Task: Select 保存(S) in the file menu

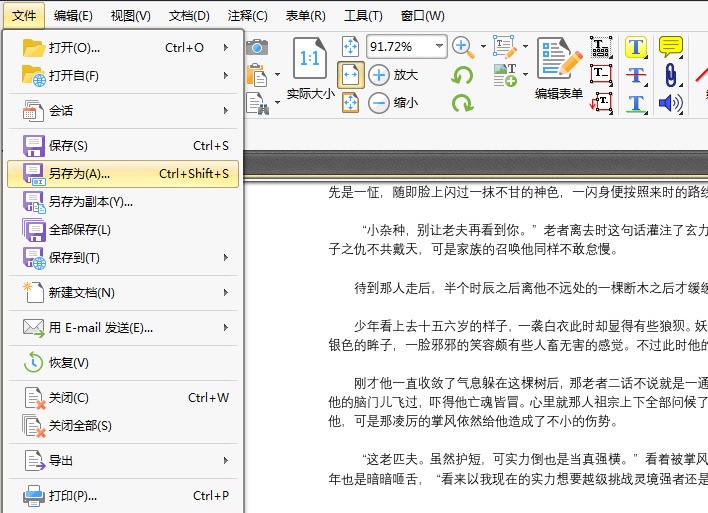Action: point(123,146)
